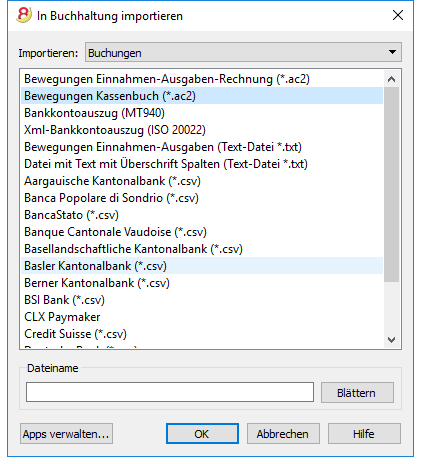The height and width of the screenshot is (464, 421).
Task: Confirm import with OK button
Action: click(202, 434)
